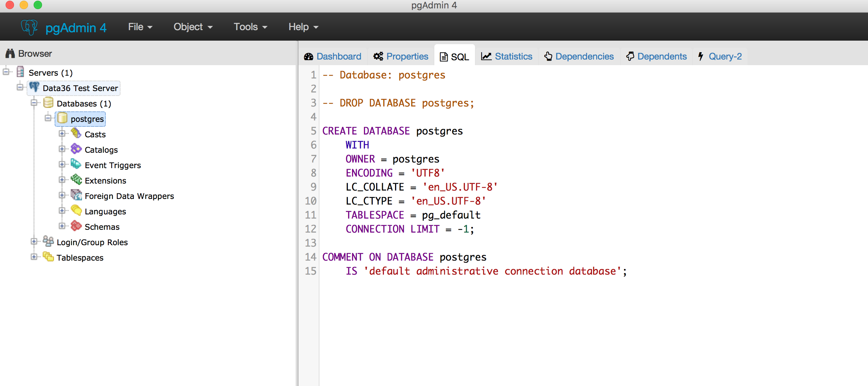Collapse the Databases (1) node
This screenshot has height=386, width=868.
[34, 102]
